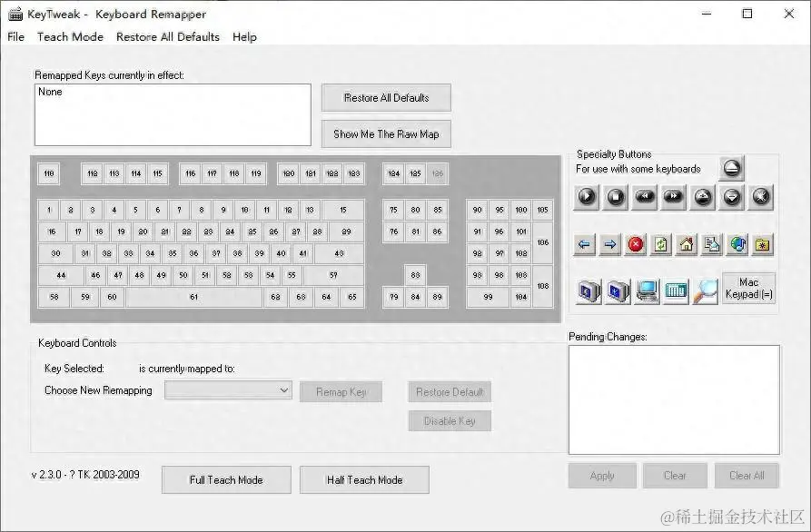811x532 pixels.
Task: Click the Mac Keypad (=) button
Action: [748, 288]
